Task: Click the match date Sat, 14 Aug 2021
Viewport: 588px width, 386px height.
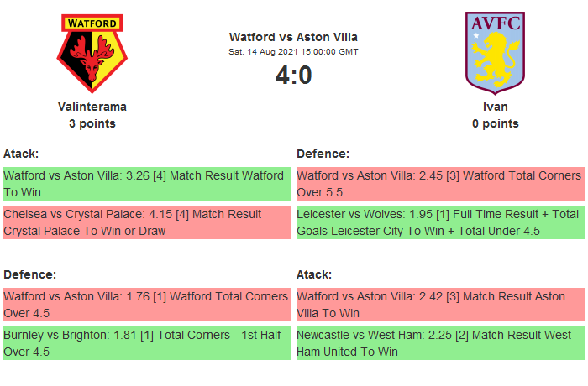Action: 293,52
